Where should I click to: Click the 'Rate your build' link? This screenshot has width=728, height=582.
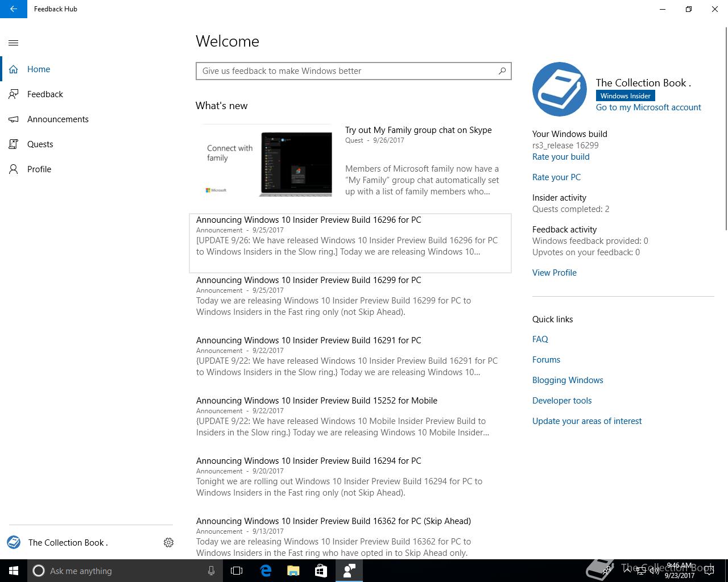pos(561,157)
